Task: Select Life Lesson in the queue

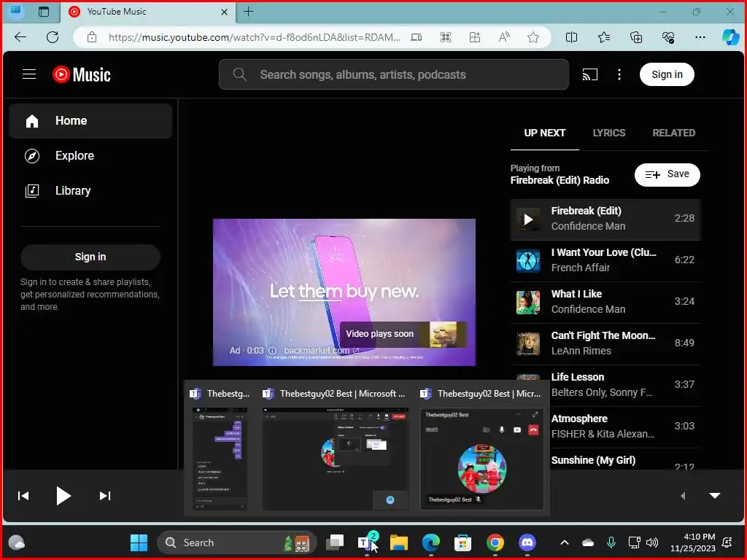Action: coord(624,385)
